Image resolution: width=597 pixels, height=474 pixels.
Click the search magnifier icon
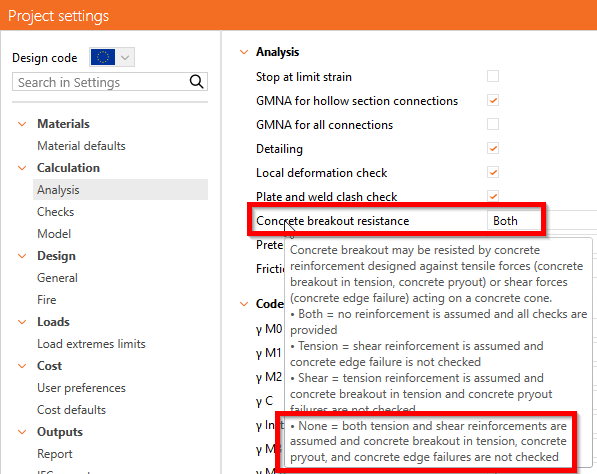196,82
